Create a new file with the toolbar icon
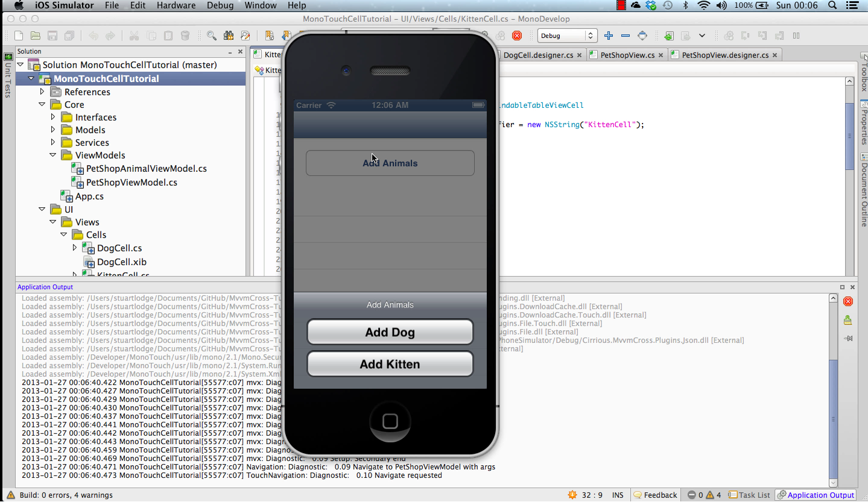This screenshot has height=502, width=868. pos(19,36)
